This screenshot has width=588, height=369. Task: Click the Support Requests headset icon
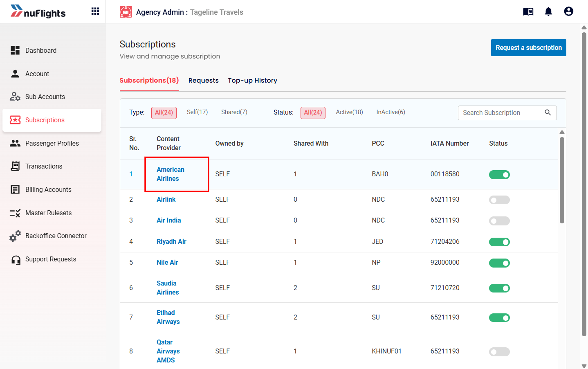pos(16,260)
